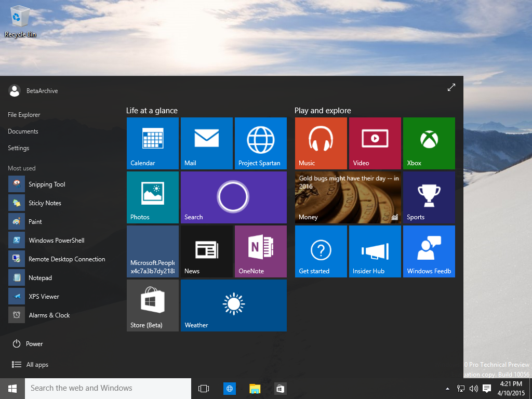The height and width of the screenshot is (399, 532).
Task: Toggle the Task View taskbar button
Action: click(204, 389)
